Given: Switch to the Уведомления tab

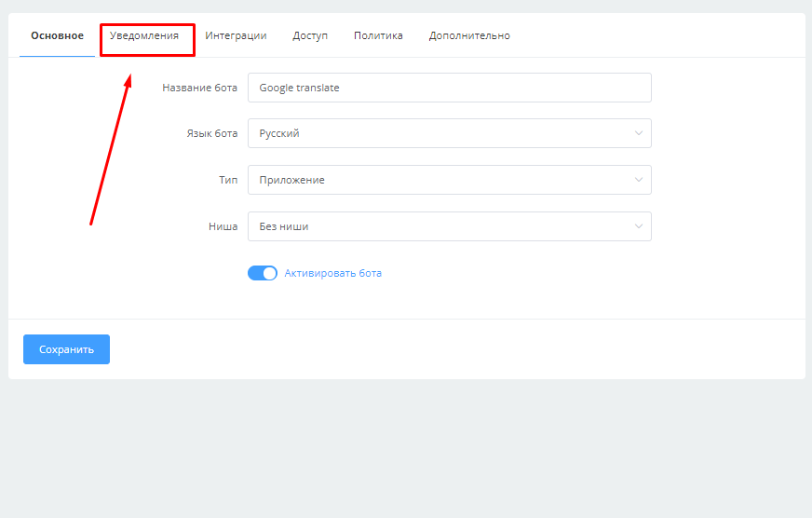Looking at the screenshot, I should pos(144,36).
